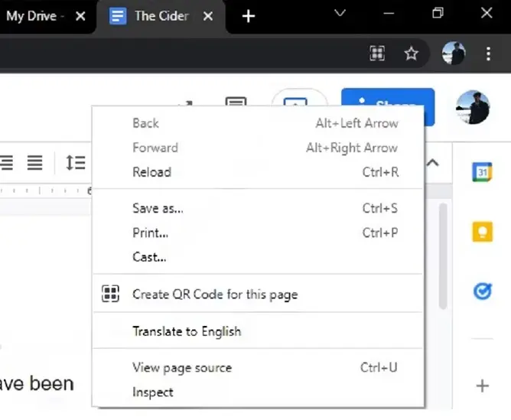Switch to The Cider tab
Image resolution: width=511 pixels, height=420 pixels.
(x=161, y=16)
